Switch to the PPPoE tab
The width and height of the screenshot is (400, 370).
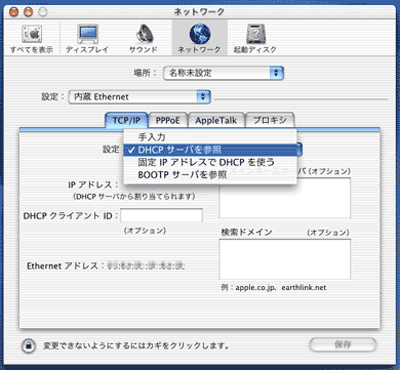tap(168, 120)
